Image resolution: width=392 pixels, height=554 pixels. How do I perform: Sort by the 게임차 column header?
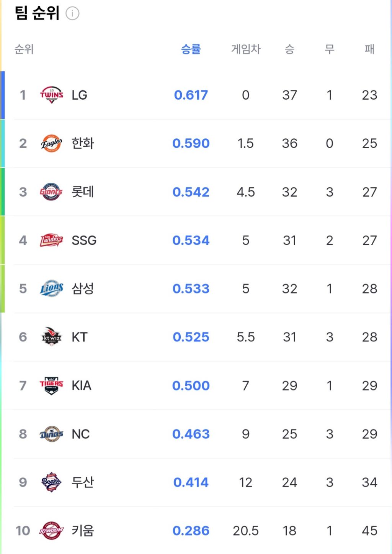(x=246, y=49)
